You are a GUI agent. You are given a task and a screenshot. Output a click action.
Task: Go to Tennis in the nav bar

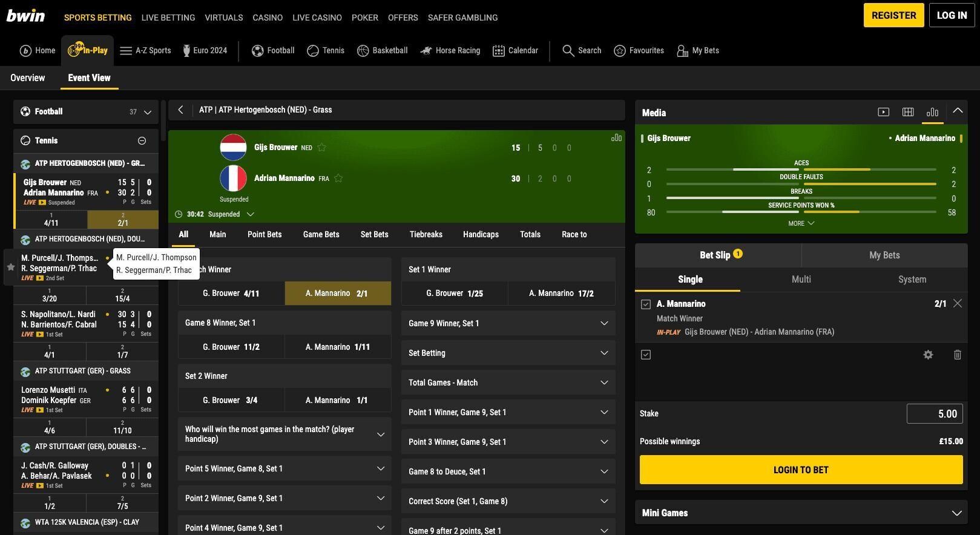tap(326, 51)
